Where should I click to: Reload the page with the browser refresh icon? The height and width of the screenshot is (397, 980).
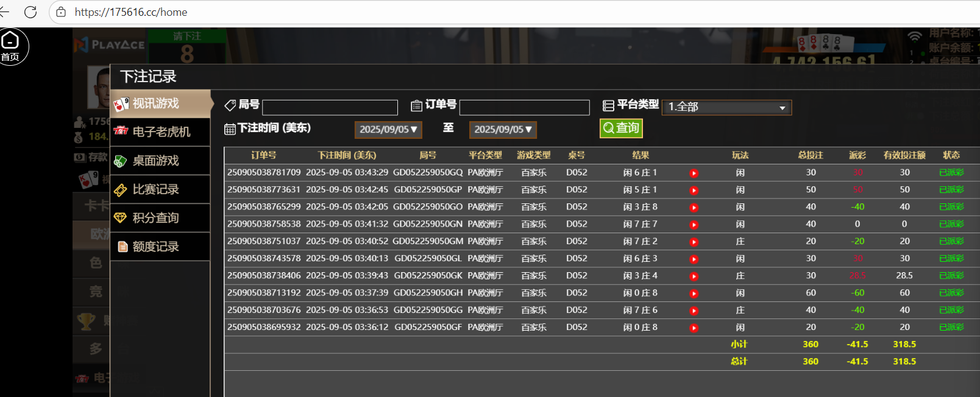30,12
